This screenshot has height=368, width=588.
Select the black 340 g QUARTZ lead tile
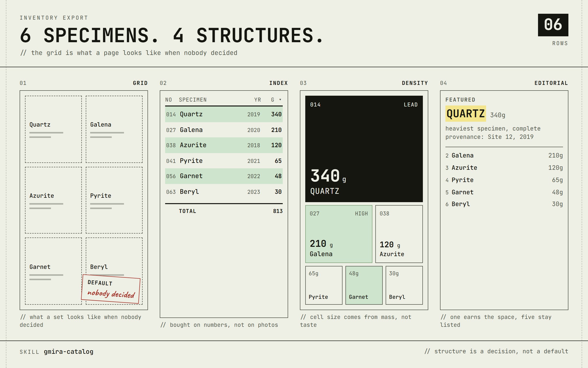point(364,149)
